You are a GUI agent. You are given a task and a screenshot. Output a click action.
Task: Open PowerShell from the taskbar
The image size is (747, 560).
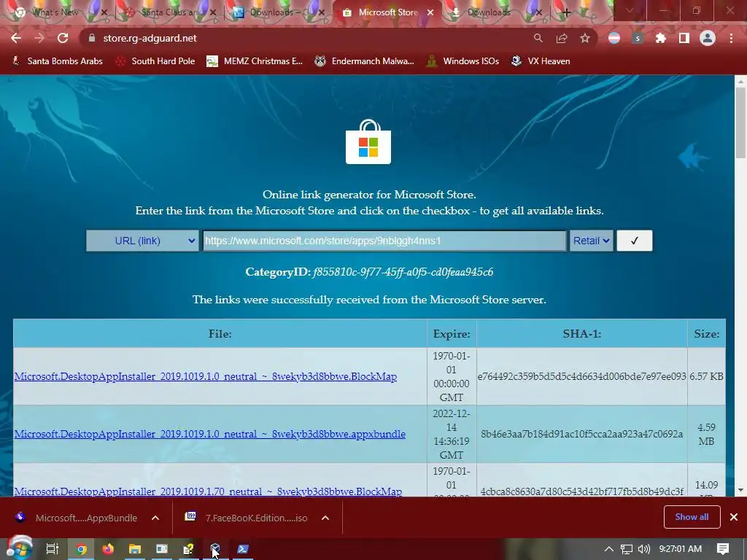tap(242, 549)
